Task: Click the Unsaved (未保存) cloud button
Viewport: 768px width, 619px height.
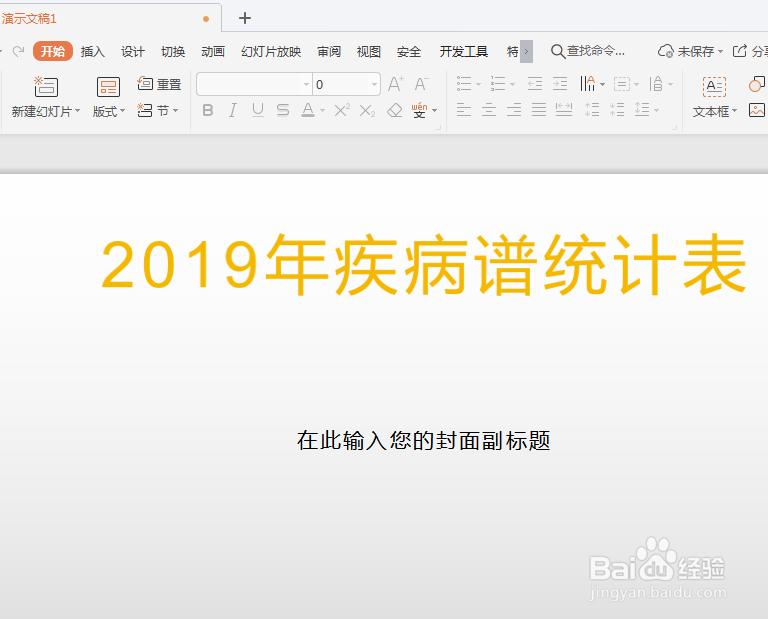Action: [690, 51]
